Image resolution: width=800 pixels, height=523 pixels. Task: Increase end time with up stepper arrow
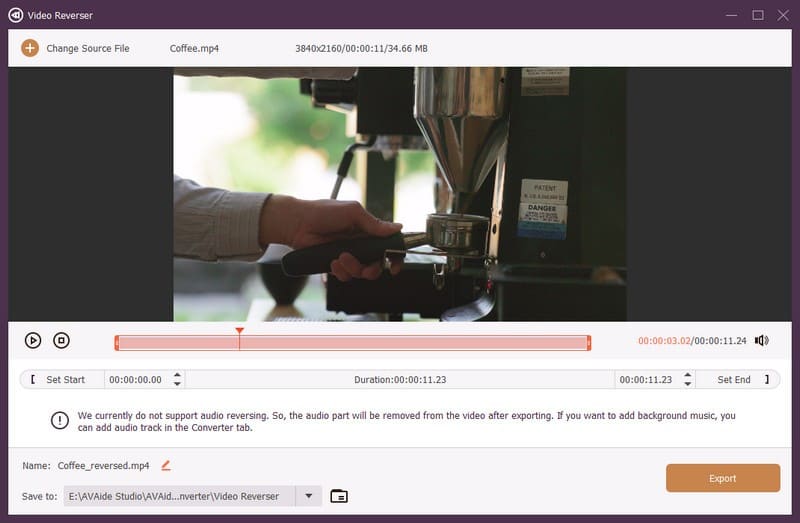[688, 375]
